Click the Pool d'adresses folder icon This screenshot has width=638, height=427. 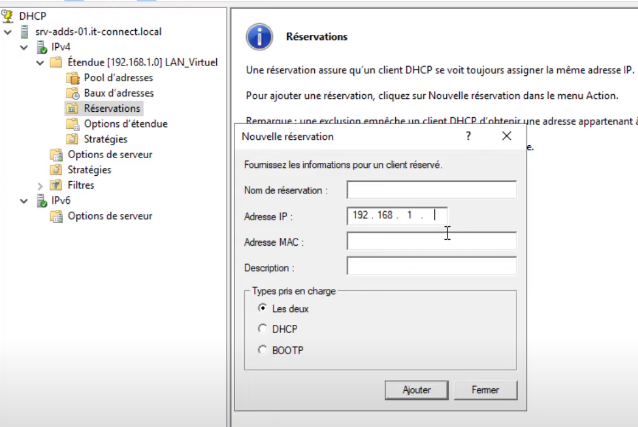[72, 78]
